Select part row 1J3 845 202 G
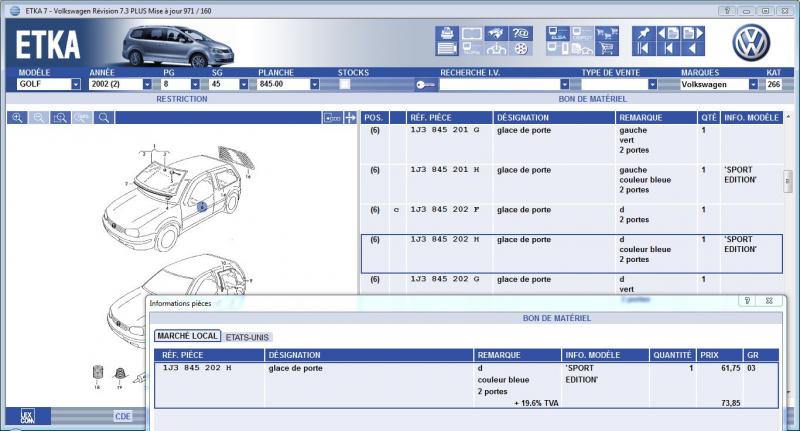Screen dimensions: 800x431 [571, 285]
